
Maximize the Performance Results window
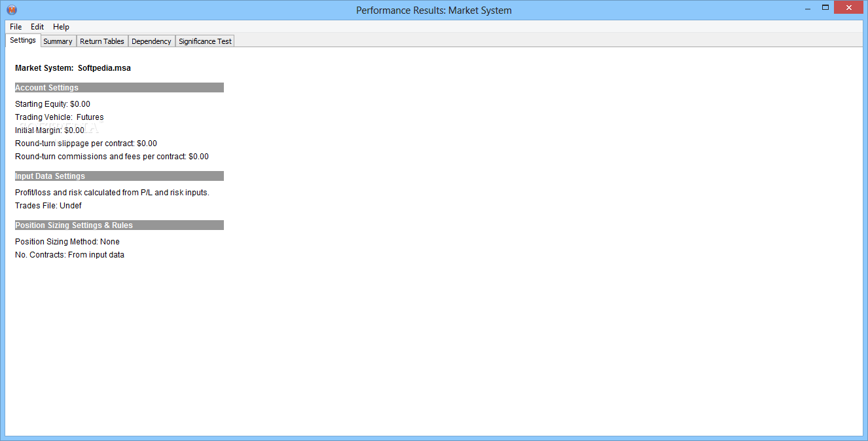(x=825, y=7)
